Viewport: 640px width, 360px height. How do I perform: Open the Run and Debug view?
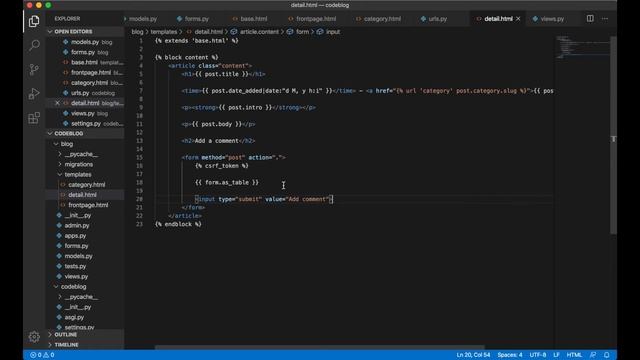click(34, 94)
